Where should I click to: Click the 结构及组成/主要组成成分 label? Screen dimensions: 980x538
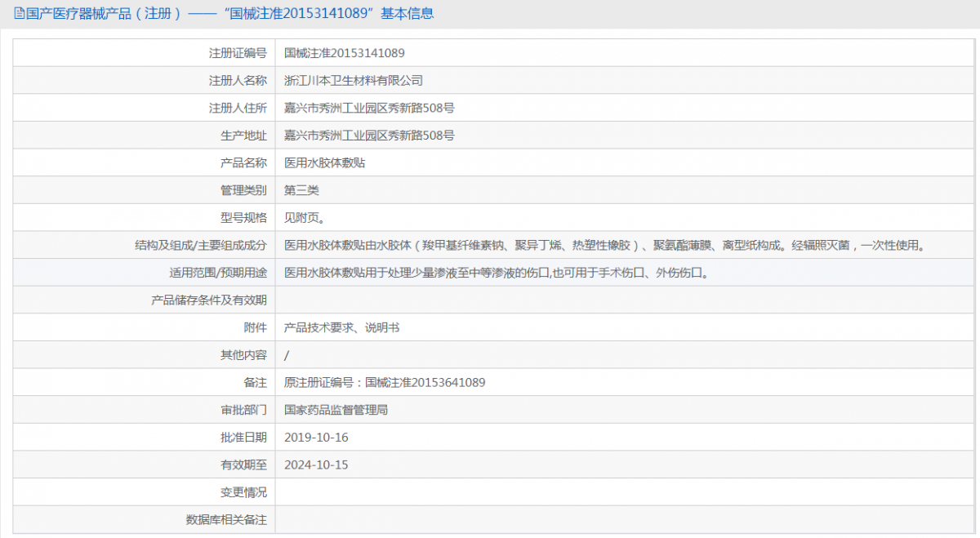[201, 245]
